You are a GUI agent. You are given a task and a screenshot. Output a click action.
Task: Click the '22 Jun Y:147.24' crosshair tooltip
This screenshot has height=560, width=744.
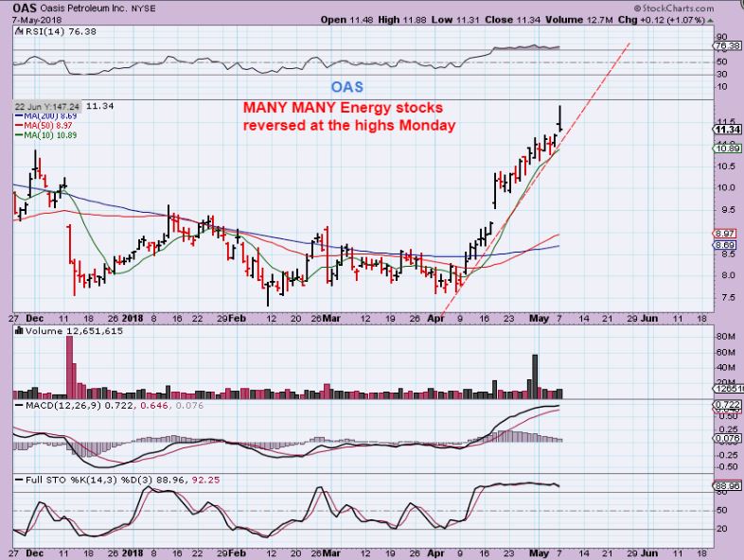pos(47,106)
